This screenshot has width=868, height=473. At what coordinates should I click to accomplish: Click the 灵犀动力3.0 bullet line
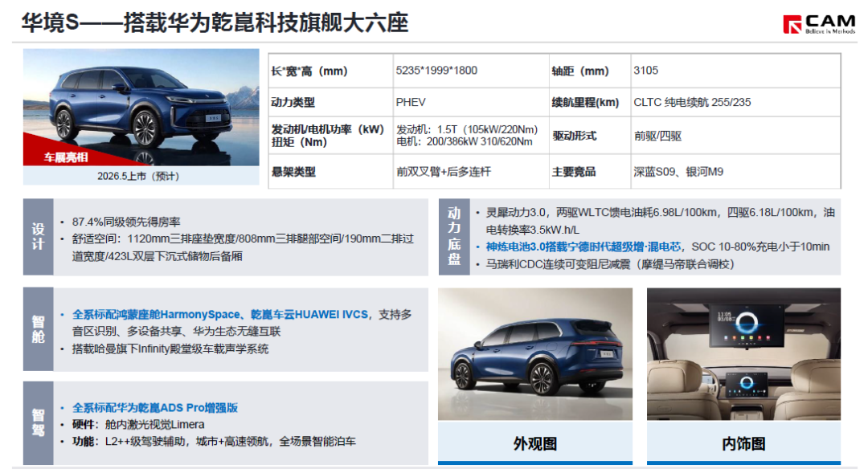pyautogui.click(x=660, y=221)
